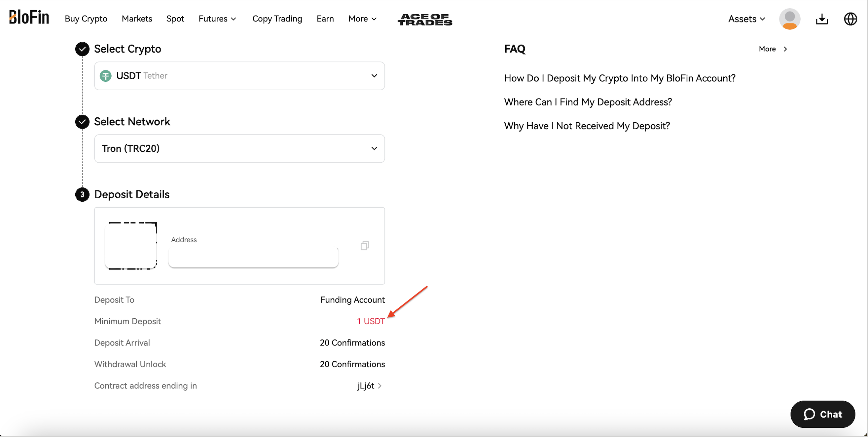Click the download app icon
The image size is (868, 437).
[822, 19]
